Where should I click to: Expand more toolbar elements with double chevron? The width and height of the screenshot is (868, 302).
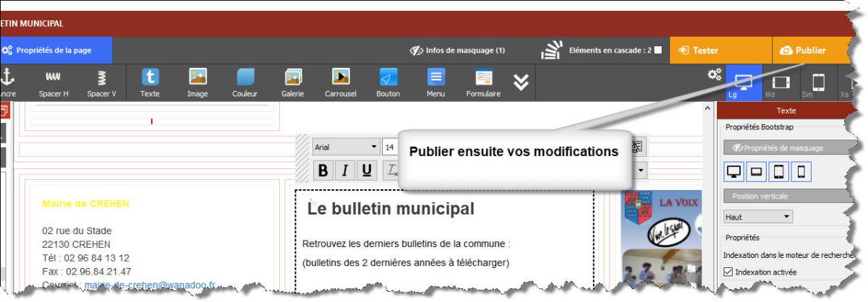coord(521,83)
